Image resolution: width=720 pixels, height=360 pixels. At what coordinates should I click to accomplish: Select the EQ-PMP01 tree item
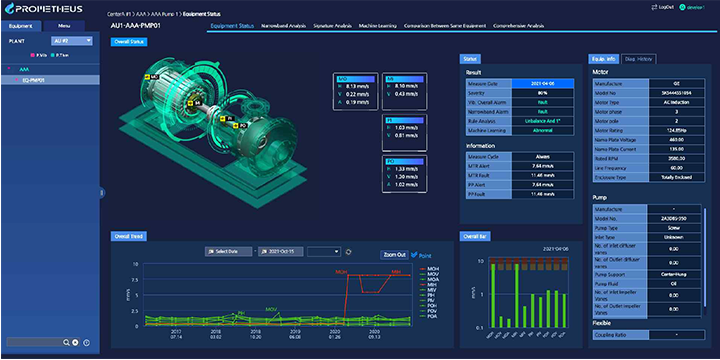50,80
